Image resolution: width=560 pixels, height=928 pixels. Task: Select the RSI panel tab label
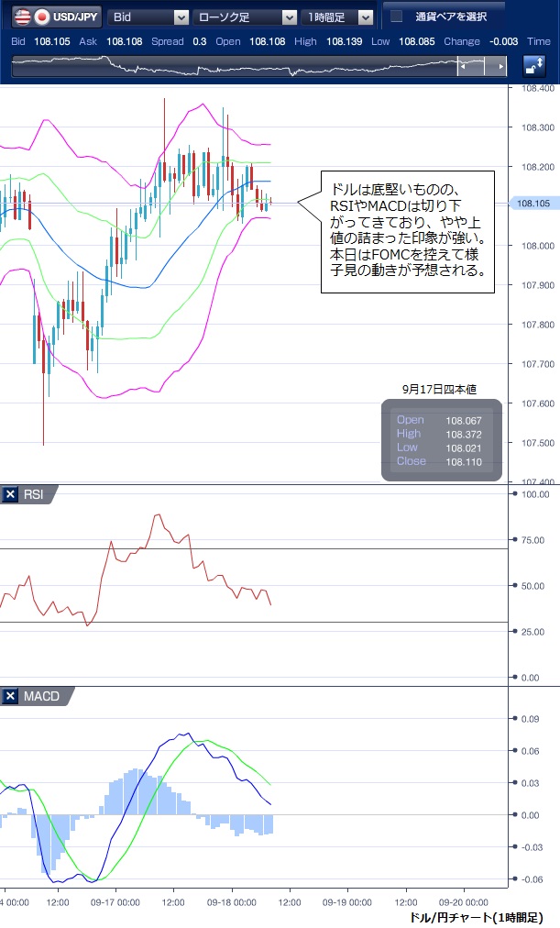(x=35, y=495)
